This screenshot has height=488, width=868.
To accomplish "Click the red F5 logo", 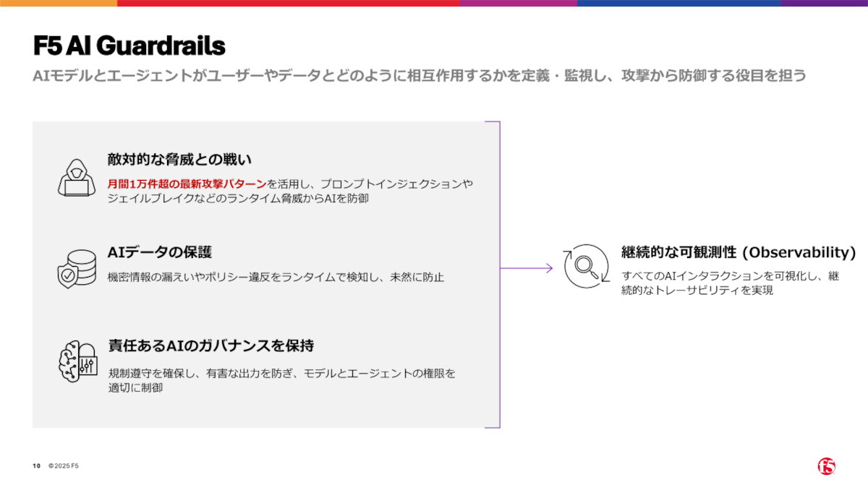I will click(826, 466).
